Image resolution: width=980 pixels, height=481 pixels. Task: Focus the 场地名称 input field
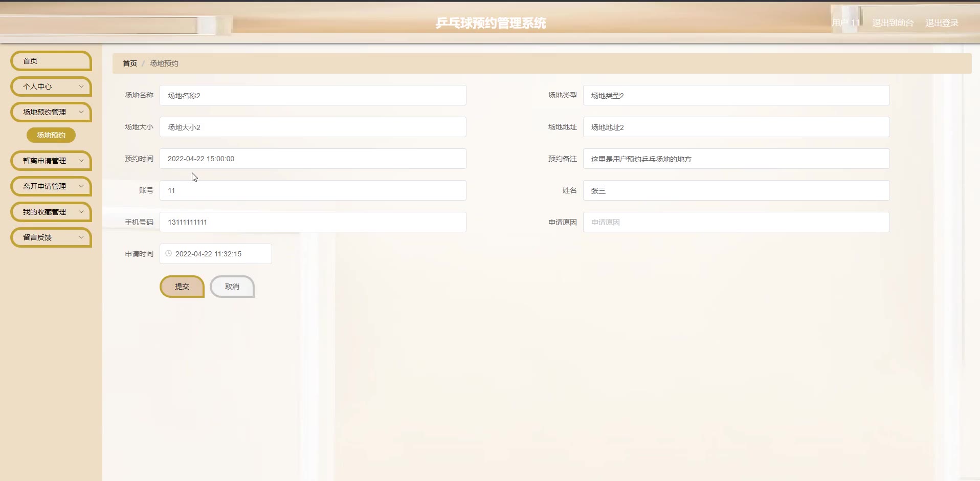(x=313, y=95)
